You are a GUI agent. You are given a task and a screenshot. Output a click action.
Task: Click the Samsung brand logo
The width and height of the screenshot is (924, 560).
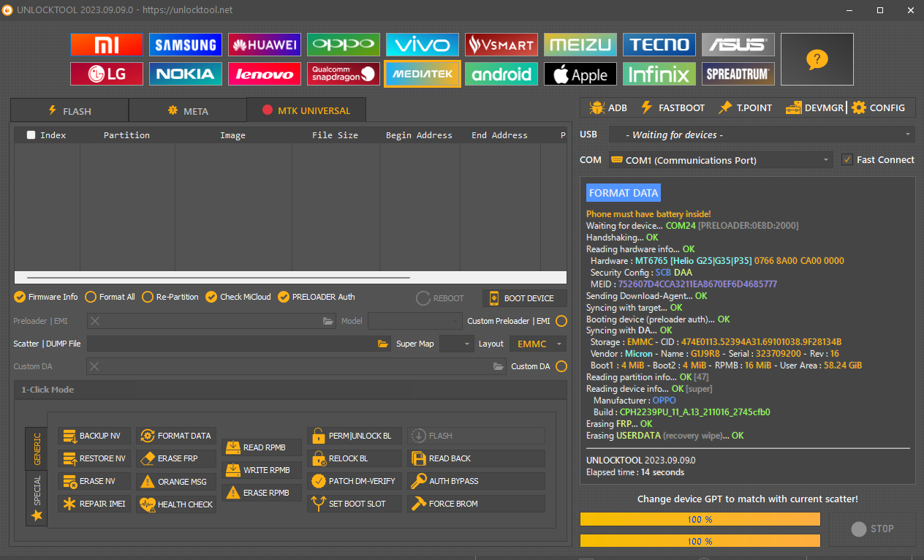tap(186, 45)
